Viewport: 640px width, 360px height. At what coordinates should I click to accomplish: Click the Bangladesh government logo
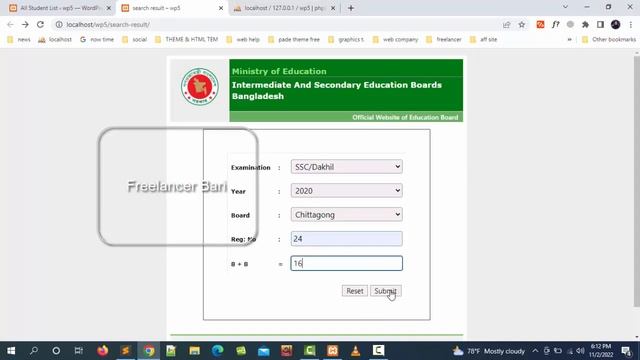[200, 87]
